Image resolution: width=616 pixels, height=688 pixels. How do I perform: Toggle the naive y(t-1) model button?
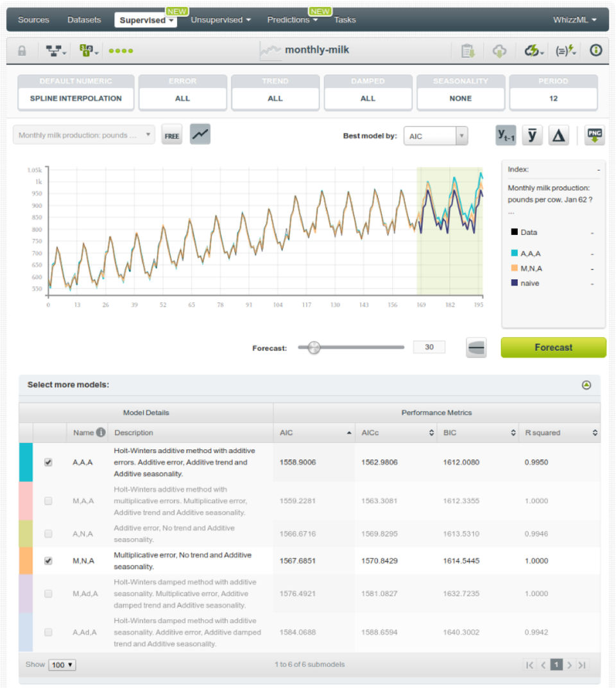pyautogui.click(x=506, y=135)
